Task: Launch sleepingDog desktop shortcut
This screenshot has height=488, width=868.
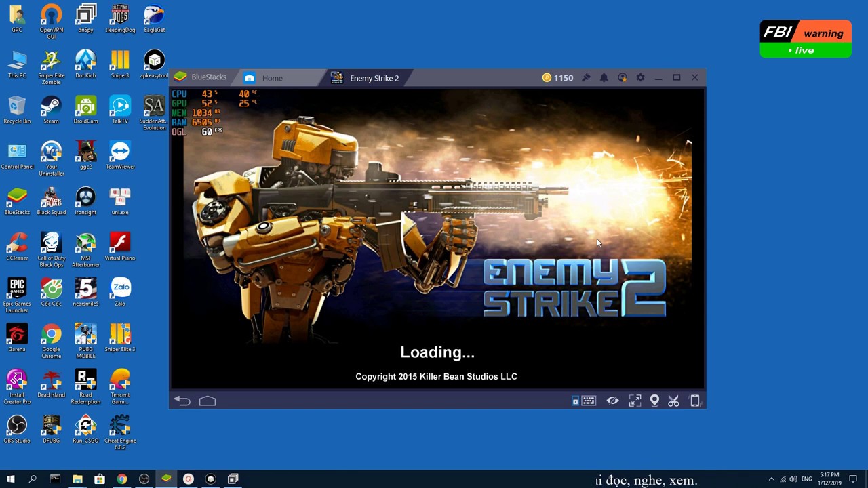Action: click(x=120, y=19)
